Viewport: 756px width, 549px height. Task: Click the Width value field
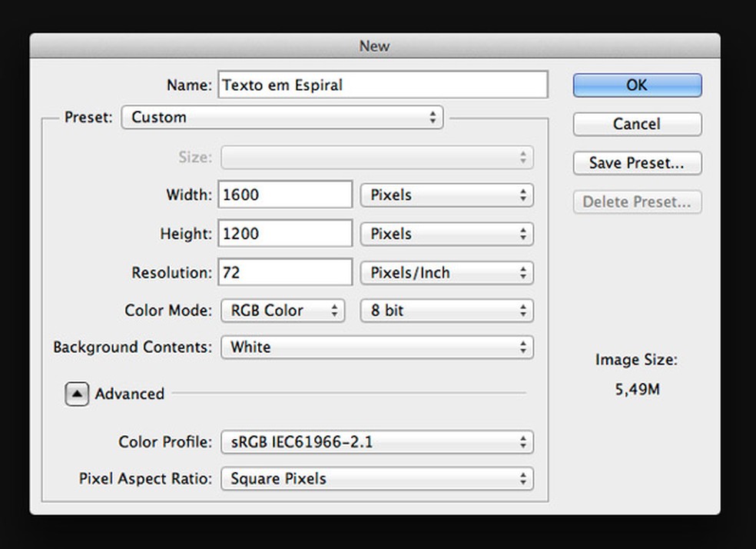tap(285, 195)
